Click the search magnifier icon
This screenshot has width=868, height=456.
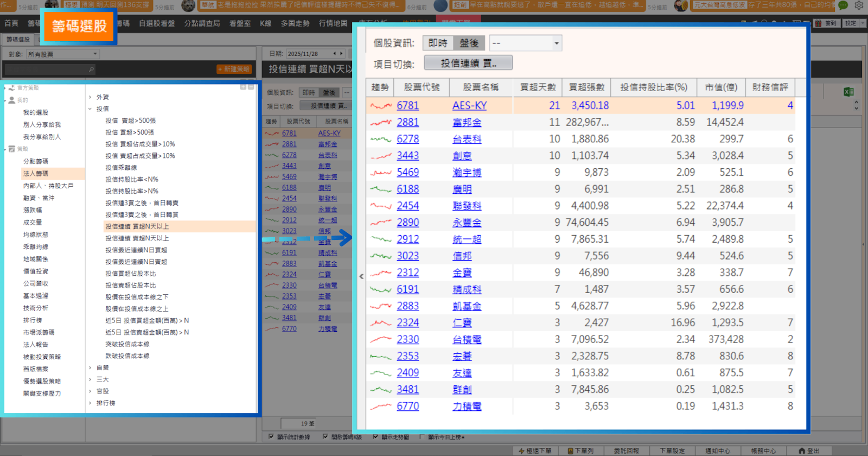coord(91,69)
